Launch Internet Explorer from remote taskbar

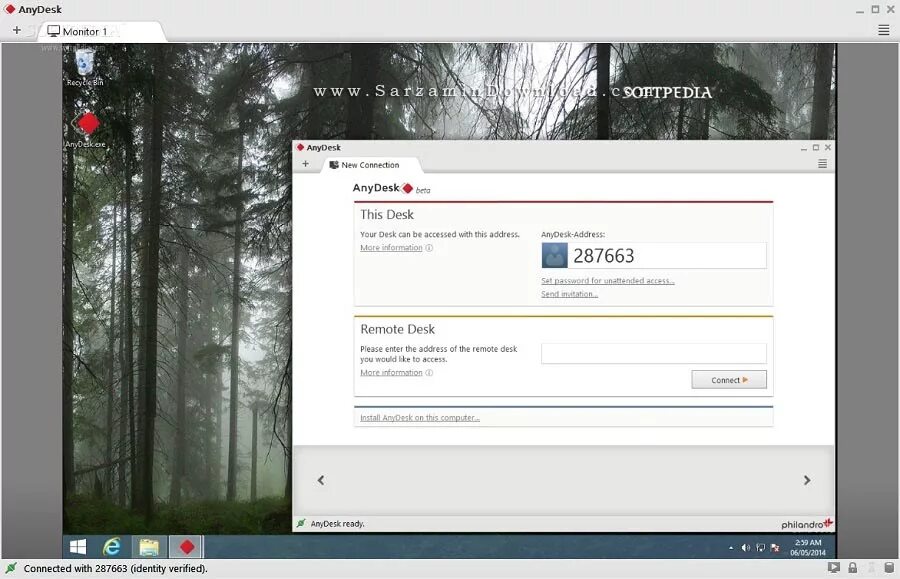[x=111, y=547]
